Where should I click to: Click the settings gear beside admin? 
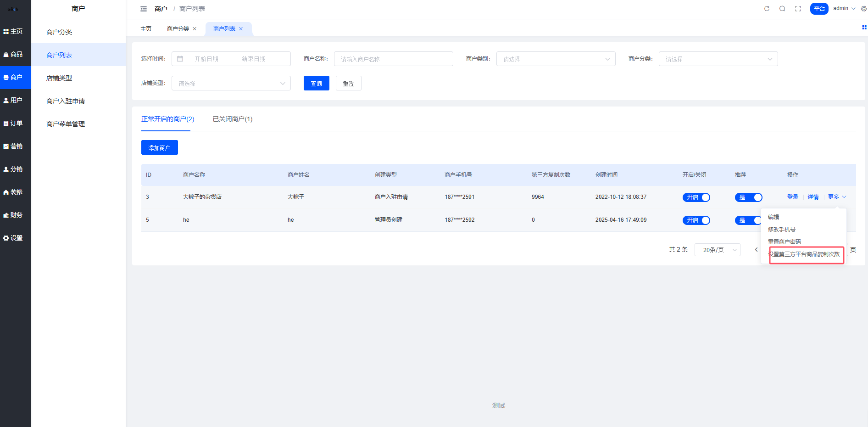pyautogui.click(x=863, y=9)
